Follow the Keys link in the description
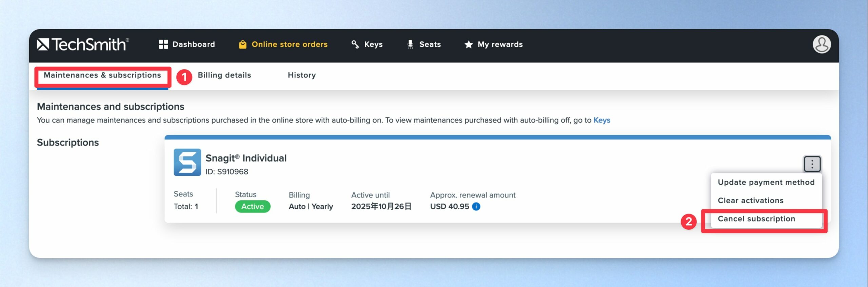Screen dimensions: 868x287 [x=602, y=120]
